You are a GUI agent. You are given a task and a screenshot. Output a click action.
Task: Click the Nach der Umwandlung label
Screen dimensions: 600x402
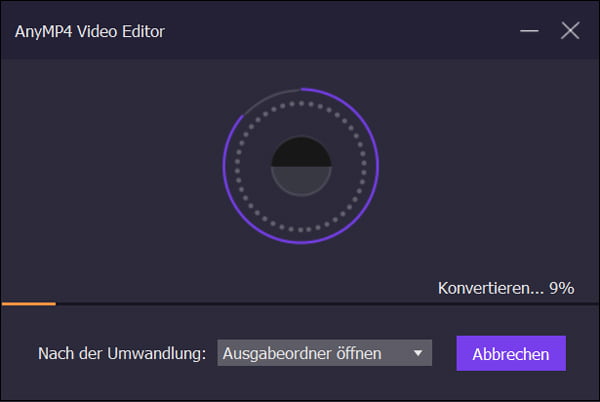[x=122, y=354]
